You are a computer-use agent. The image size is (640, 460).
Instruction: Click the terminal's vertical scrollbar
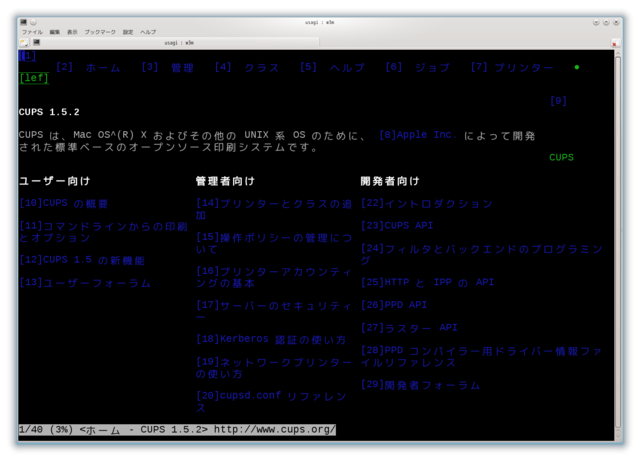pos(618,245)
